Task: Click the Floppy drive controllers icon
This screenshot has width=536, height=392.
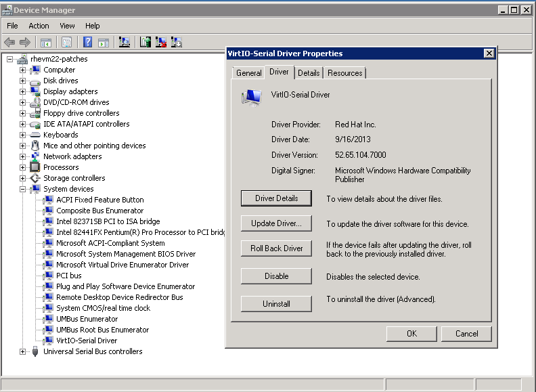Action: click(x=35, y=113)
